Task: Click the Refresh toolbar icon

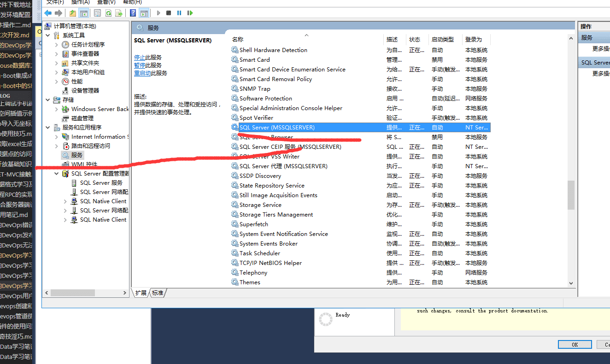Action: [x=108, y=13]
